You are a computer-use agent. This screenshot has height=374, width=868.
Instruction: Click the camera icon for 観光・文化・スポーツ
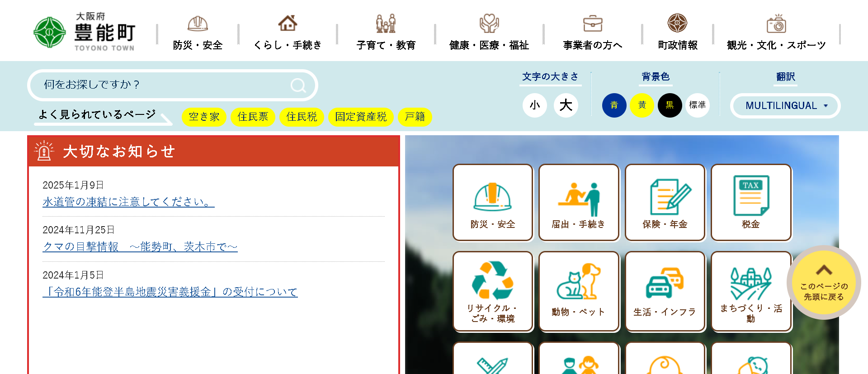point(776,24)
